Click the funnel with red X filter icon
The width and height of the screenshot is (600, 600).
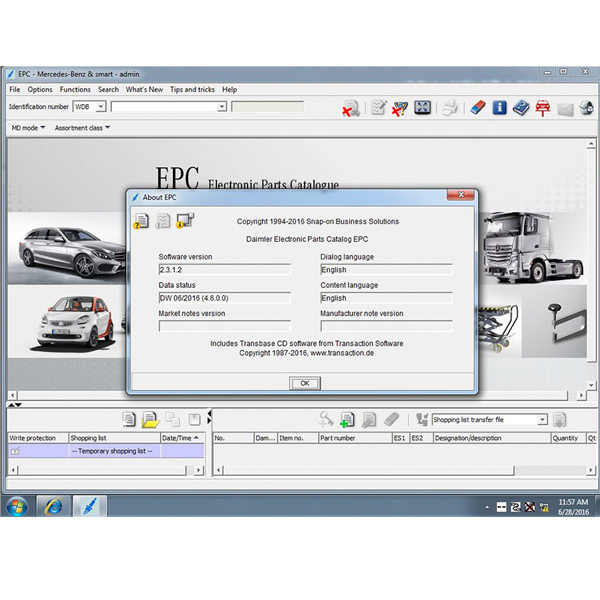pyautogui.click(x=400, y=108)
